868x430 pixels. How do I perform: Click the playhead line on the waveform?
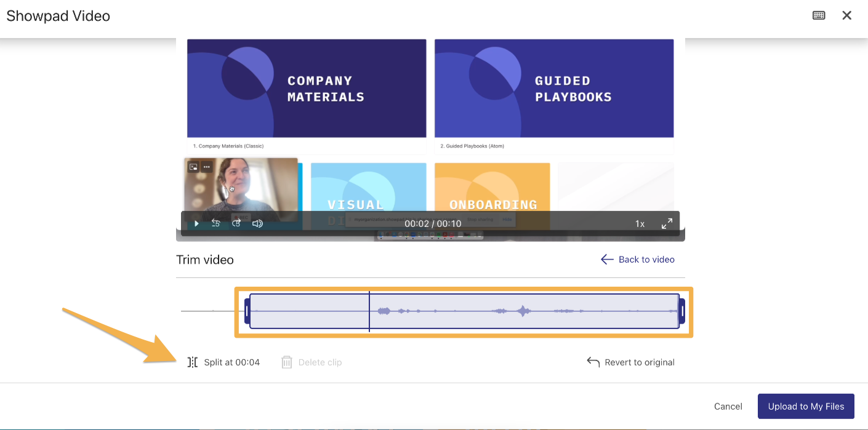[369, 311]
